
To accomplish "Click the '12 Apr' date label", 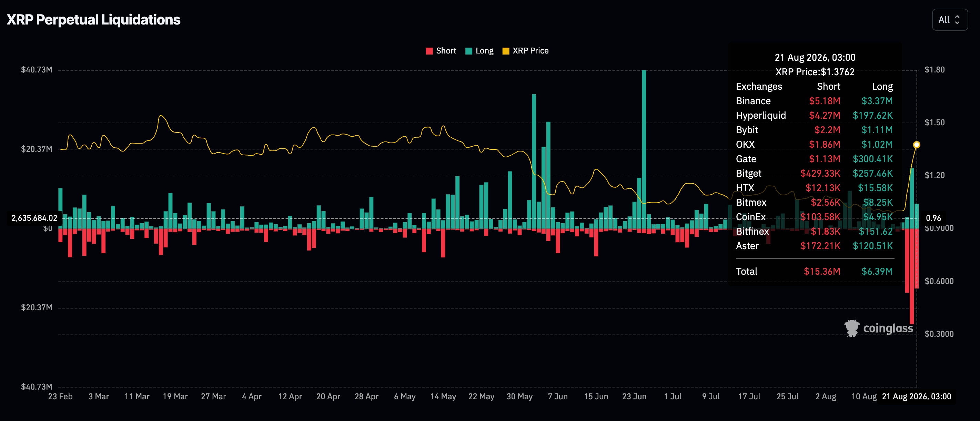I will coord(290,396).
